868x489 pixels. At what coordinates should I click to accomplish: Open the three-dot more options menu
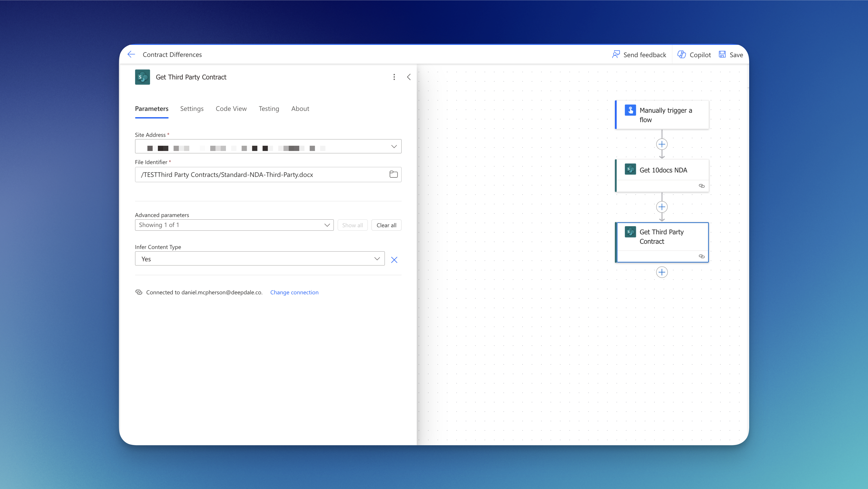394,77
